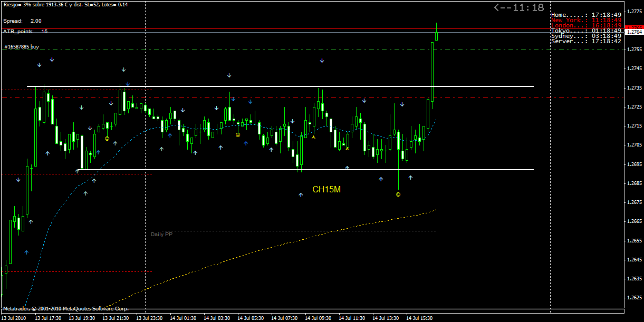Select the #16587885 buy order label

tap(22, 47)
